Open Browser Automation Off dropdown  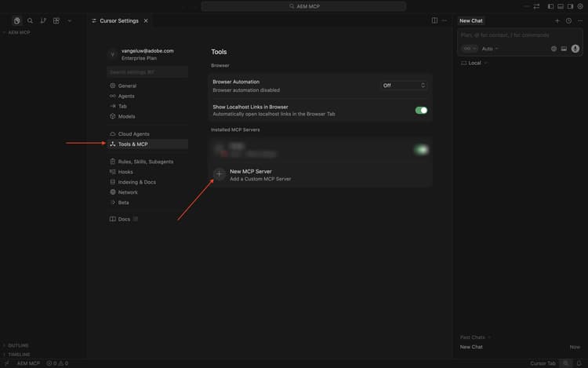(x=404, y=86)
